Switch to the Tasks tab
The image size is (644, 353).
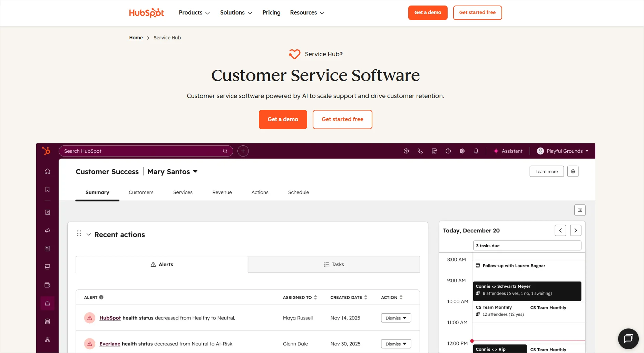[333, 264]
